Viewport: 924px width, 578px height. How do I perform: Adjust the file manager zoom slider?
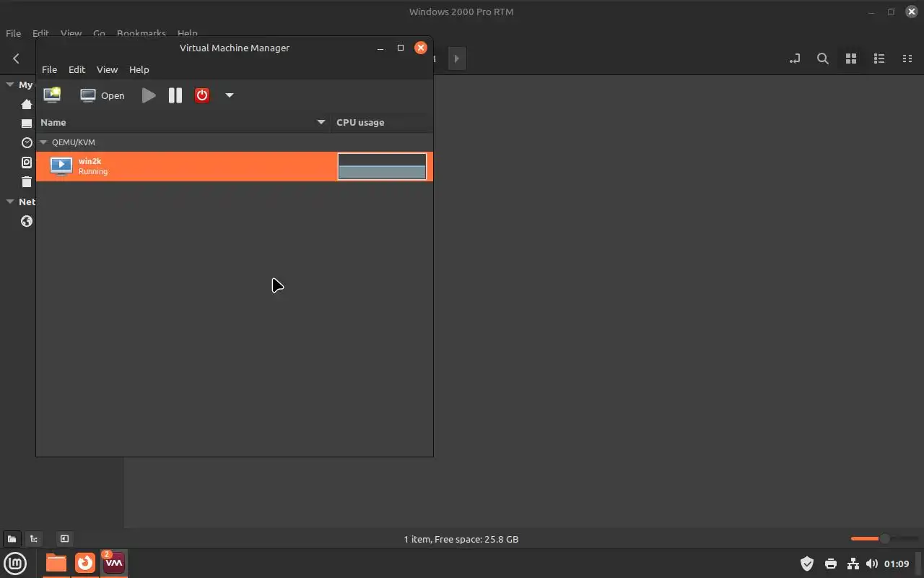point(884,538)
